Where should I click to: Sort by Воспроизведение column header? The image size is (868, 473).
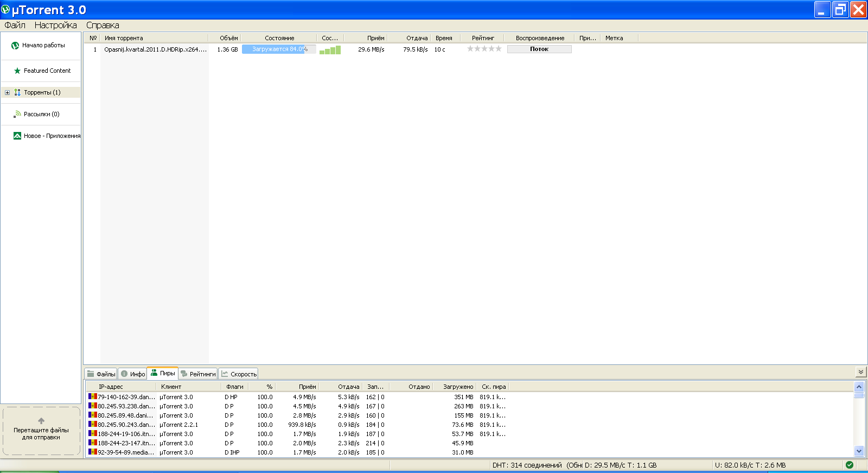point(539,38)
